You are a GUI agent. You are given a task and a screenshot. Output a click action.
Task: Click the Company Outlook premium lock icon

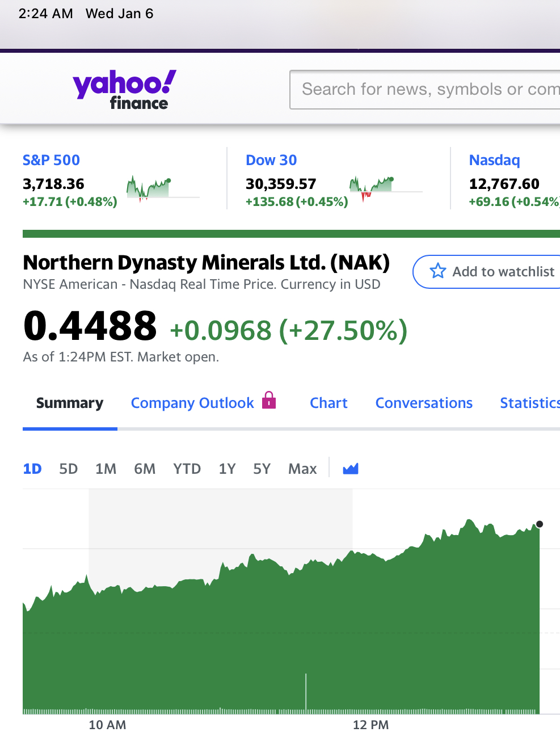coord(269,400)
